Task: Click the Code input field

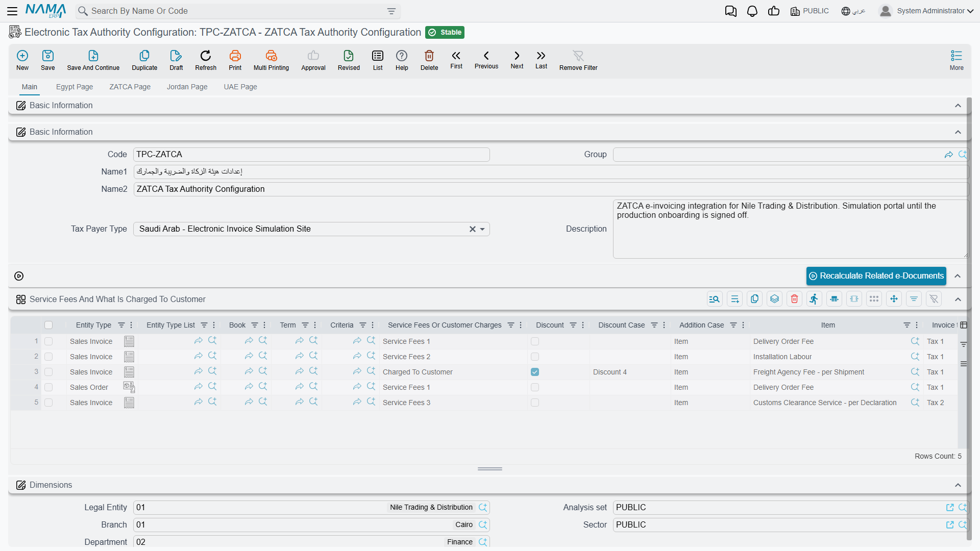Action: coord(311,155)
